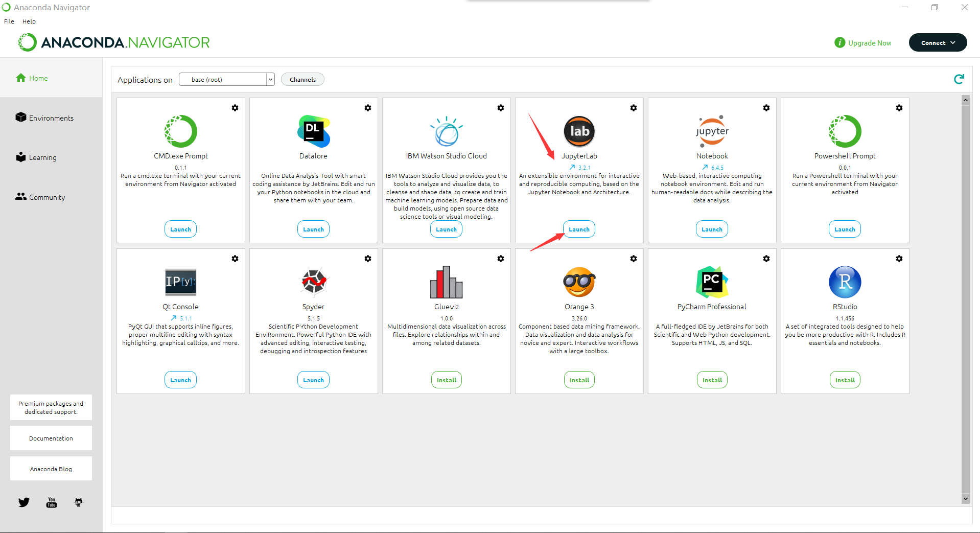Click Qt Console update version 5.1.1
Screen dimensions: 980x533
(181, 318)
